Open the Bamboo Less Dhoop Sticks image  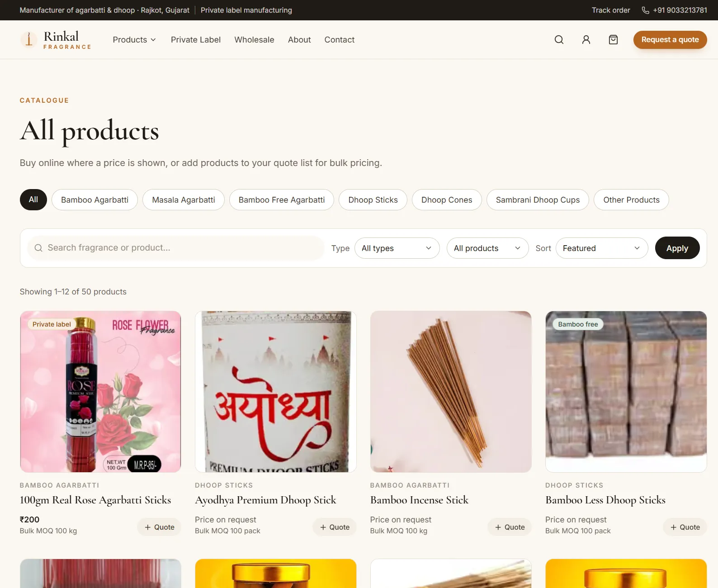pos(626,392)
